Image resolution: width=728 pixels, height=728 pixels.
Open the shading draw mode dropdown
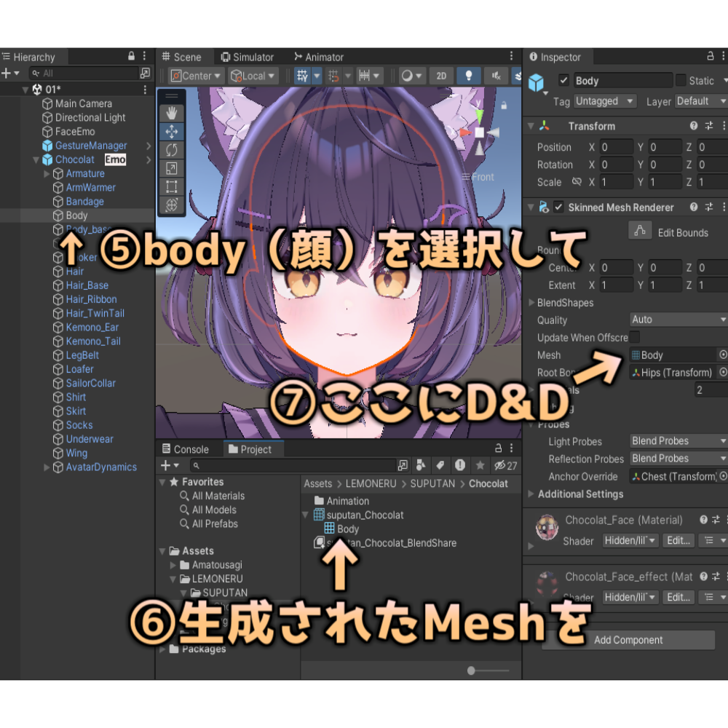pyautogui.click(x=411, y=76)
